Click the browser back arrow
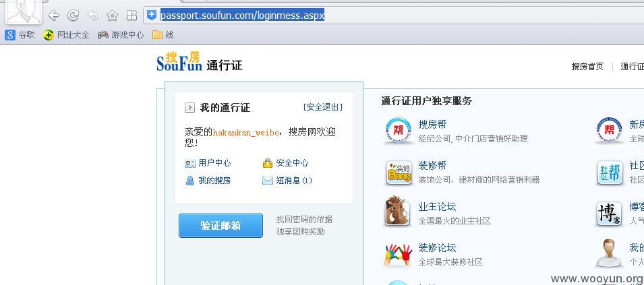644x285 pixels. point(54,15)
